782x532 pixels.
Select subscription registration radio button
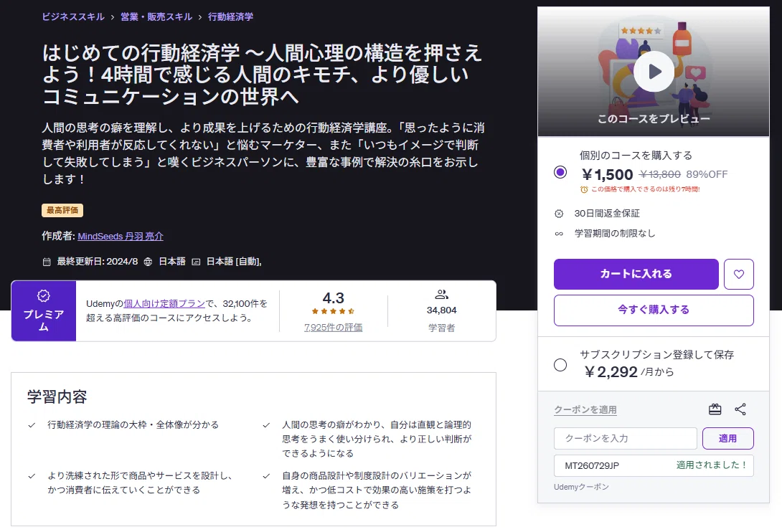(x=560, y=365)
